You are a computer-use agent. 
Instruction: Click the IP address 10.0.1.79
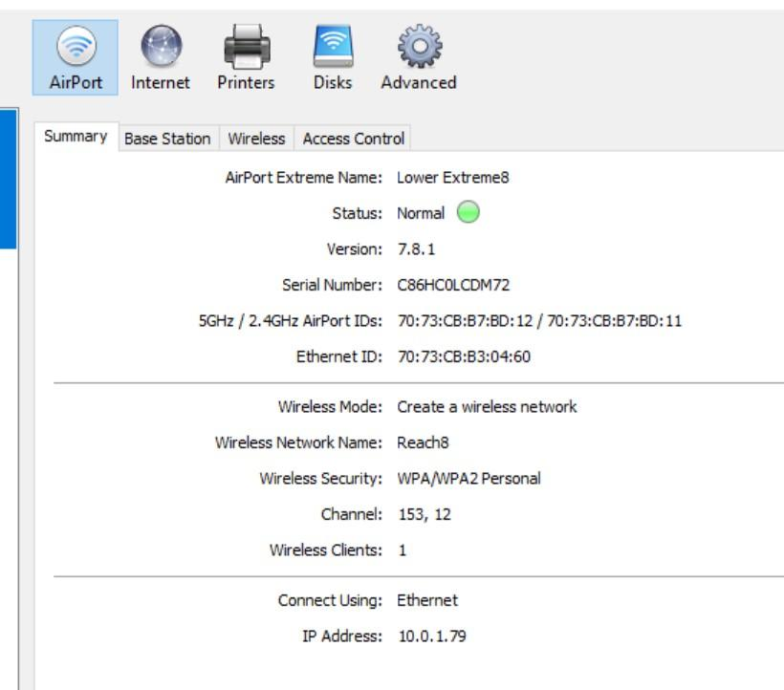[x=432, y=636]
